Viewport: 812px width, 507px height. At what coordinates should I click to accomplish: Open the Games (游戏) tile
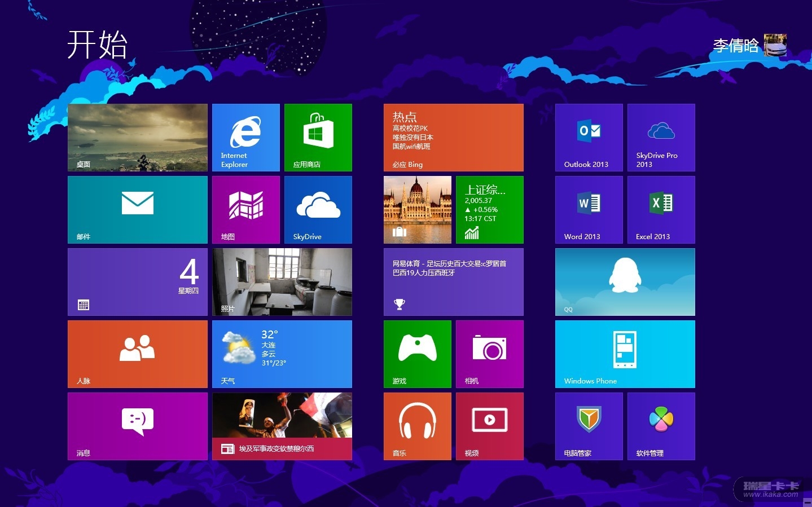tap(418, 354)
